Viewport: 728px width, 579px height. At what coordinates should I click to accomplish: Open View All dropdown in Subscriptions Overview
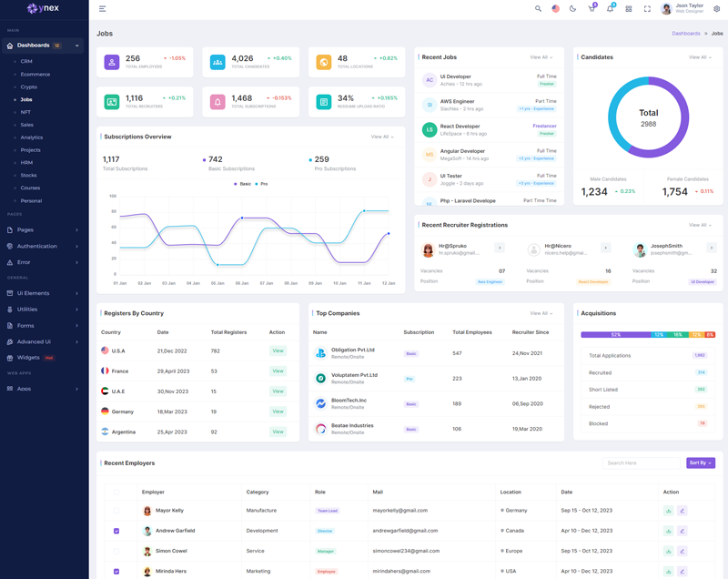(382, 137)
